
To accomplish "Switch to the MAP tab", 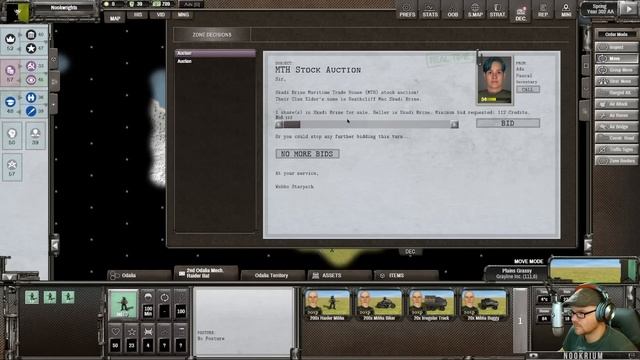I will 115,18.
